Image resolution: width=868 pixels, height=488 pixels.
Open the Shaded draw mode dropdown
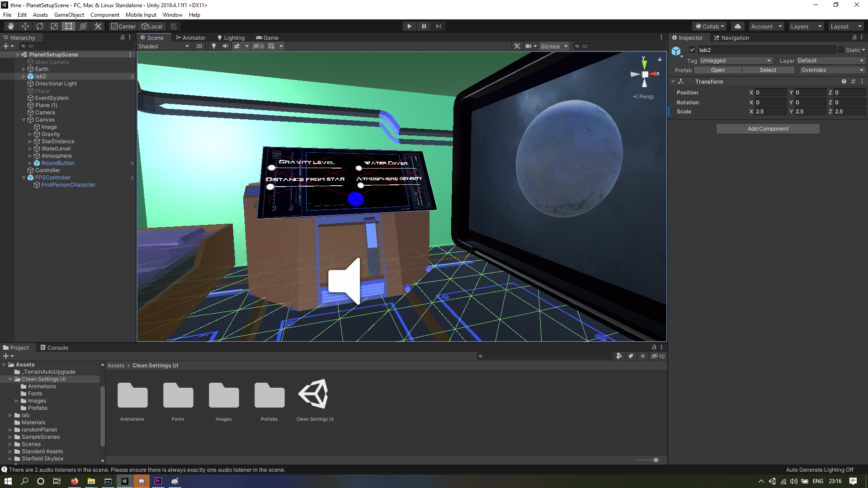coord(164,46)
